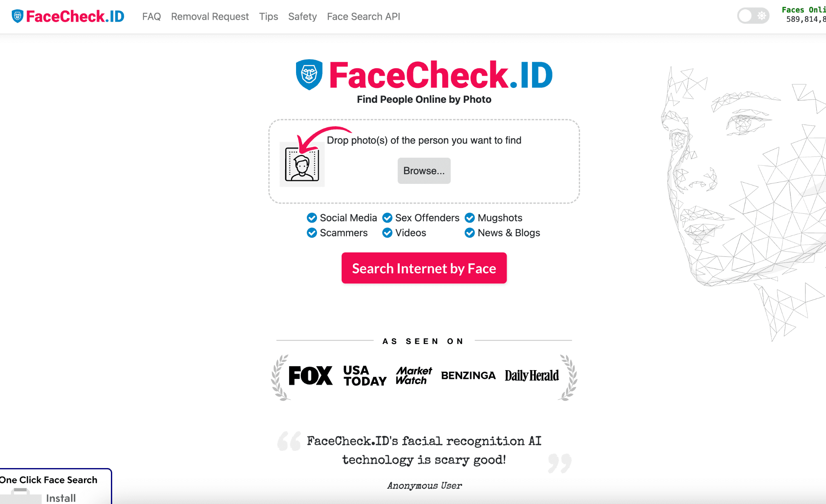Viewport: 826px width, 504px height.
Task: Open the Face Search API page
Action: (364, 16)
